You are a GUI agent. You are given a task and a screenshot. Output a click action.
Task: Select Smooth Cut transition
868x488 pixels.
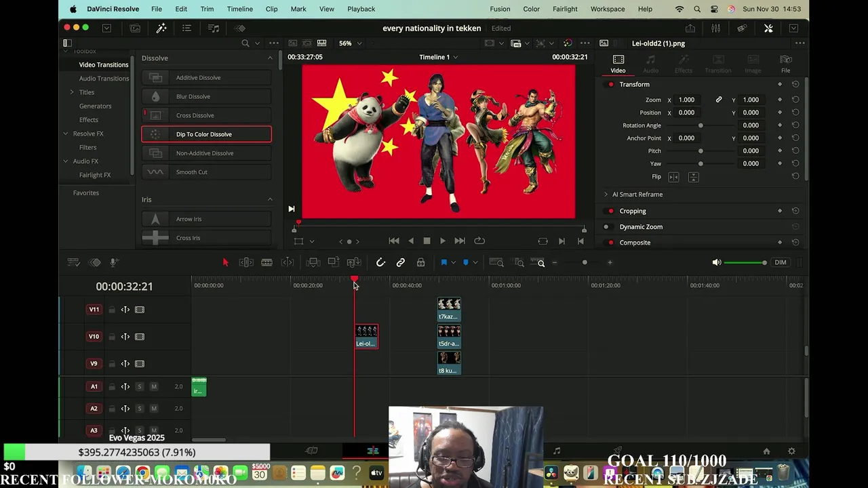[206, 172]
